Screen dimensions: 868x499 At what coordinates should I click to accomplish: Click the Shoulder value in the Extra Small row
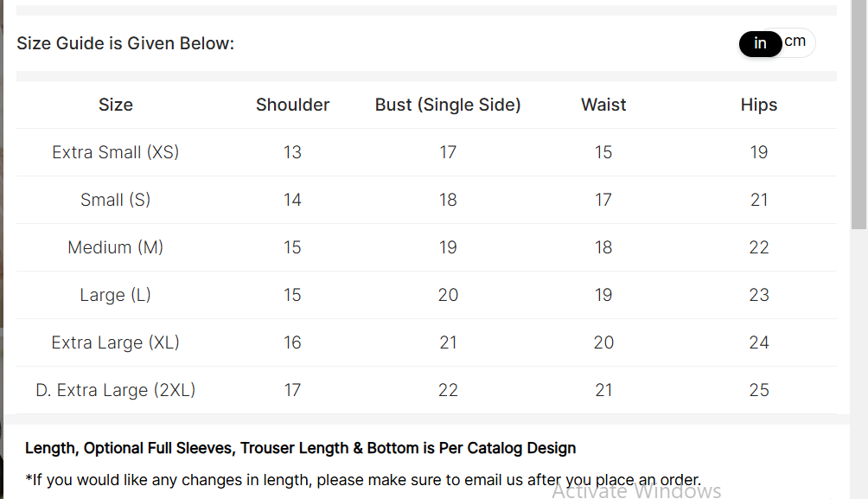[292, 152]
